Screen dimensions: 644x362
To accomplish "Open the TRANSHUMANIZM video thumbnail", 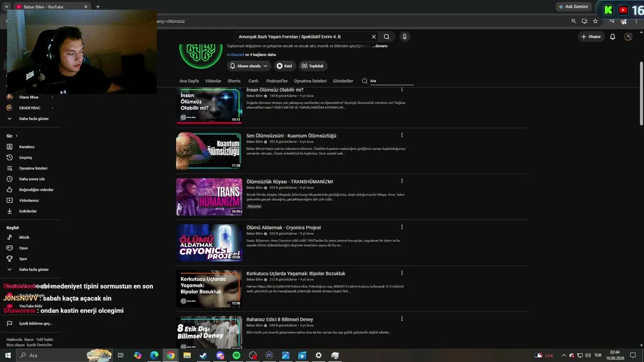I will [x=209, y=197].
